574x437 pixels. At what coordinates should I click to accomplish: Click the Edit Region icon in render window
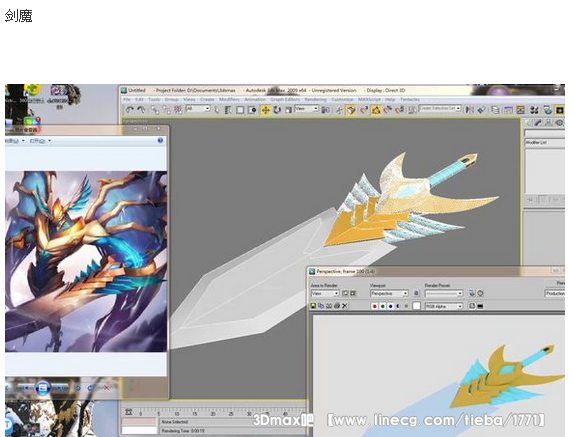[345, 294]
